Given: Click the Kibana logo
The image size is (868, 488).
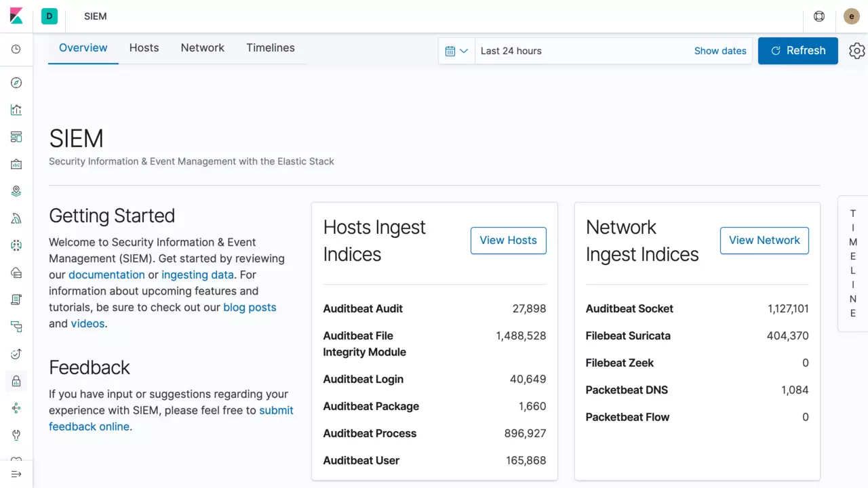Looking at the screenshot, I should coord(16,16).
